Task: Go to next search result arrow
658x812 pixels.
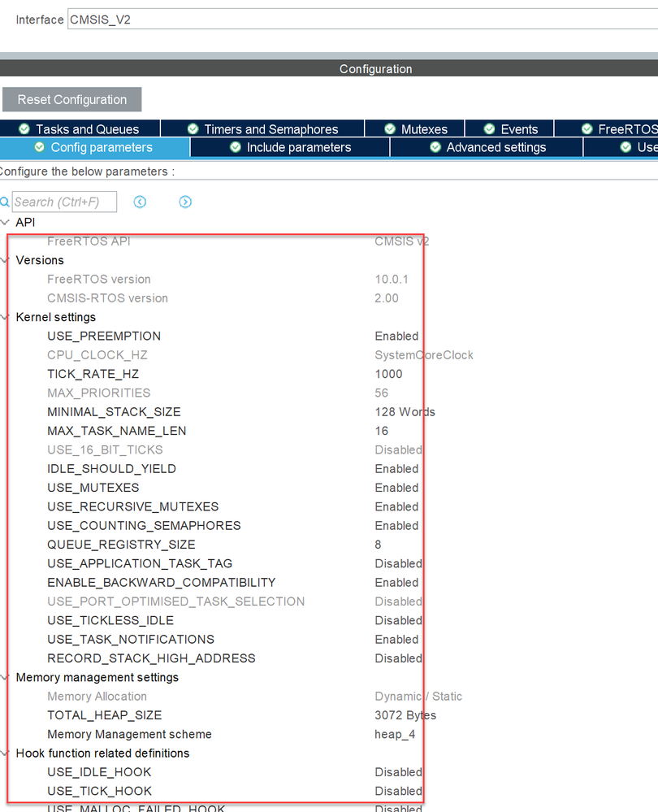Action: (185, 202)
